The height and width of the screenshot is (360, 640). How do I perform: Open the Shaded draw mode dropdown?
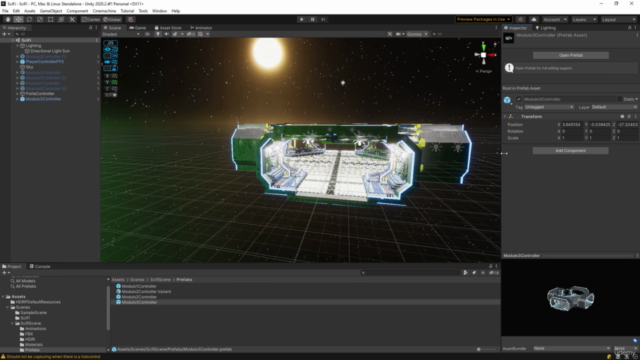(121, 34)
